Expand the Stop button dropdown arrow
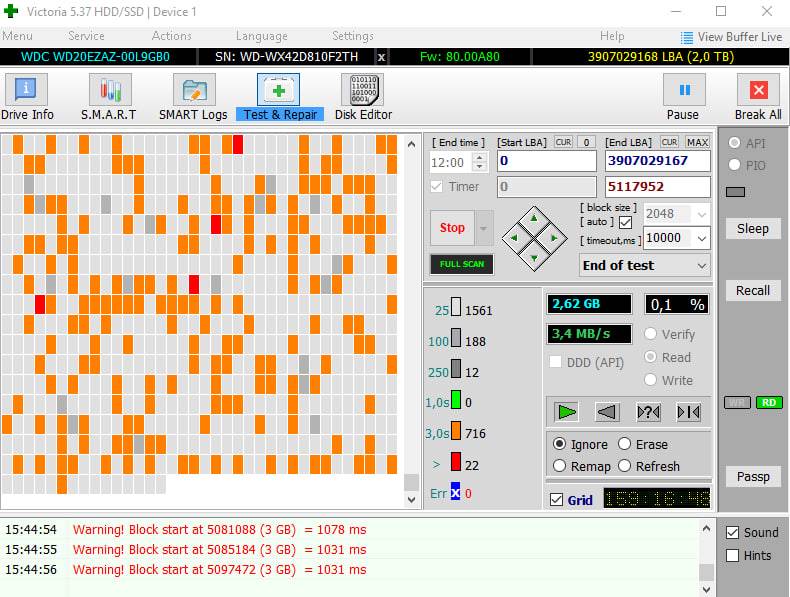790x597 pixels. coord(484,228)
